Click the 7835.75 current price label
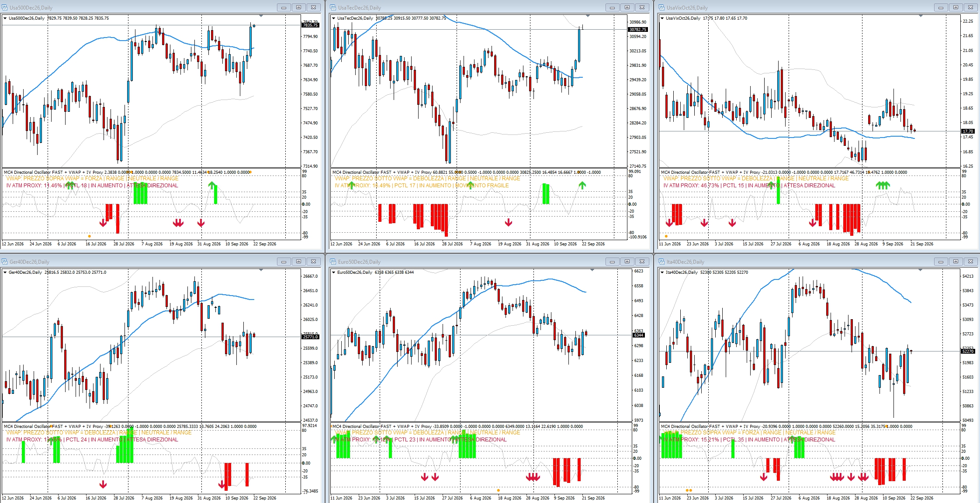Viewport: 980px width, 503px height. tap(311, 25)
